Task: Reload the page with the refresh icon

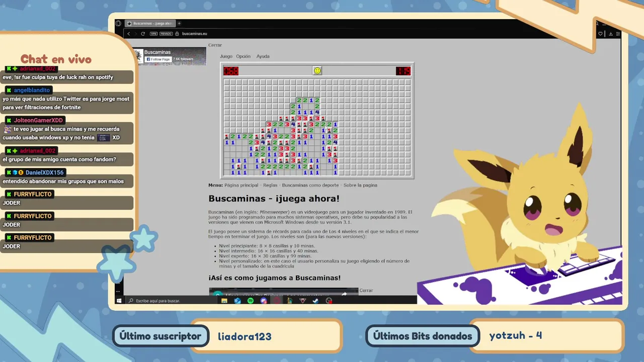Action: click(x=143, y=34)
